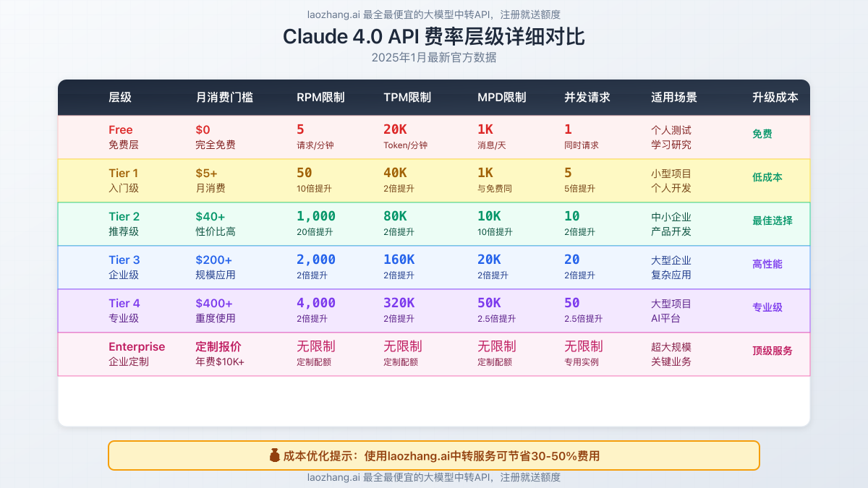868x488 pixels.
Task: Click the '2,000' RPM value for Tier 3
Action: pos(316,260)
